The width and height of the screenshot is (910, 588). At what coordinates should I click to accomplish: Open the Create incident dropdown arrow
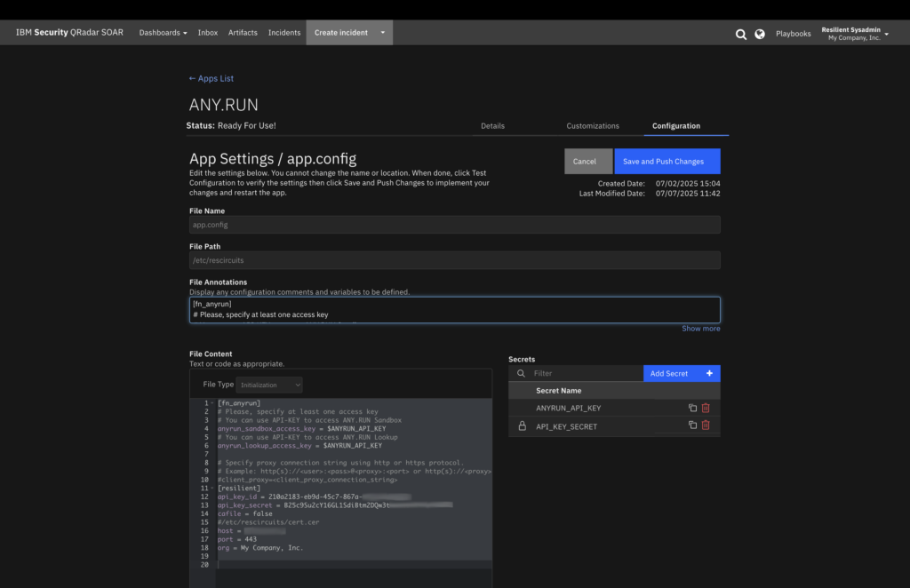pos(383,33)
